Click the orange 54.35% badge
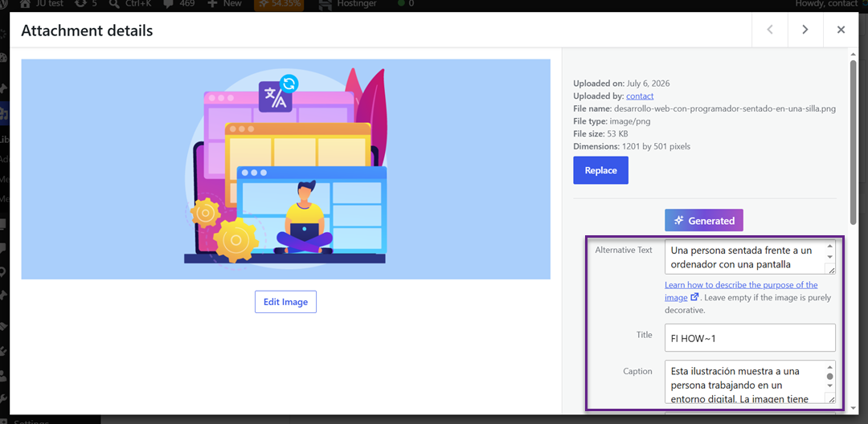Image resolution: width=868 pixels, height=424 pixels. point(278,4)
